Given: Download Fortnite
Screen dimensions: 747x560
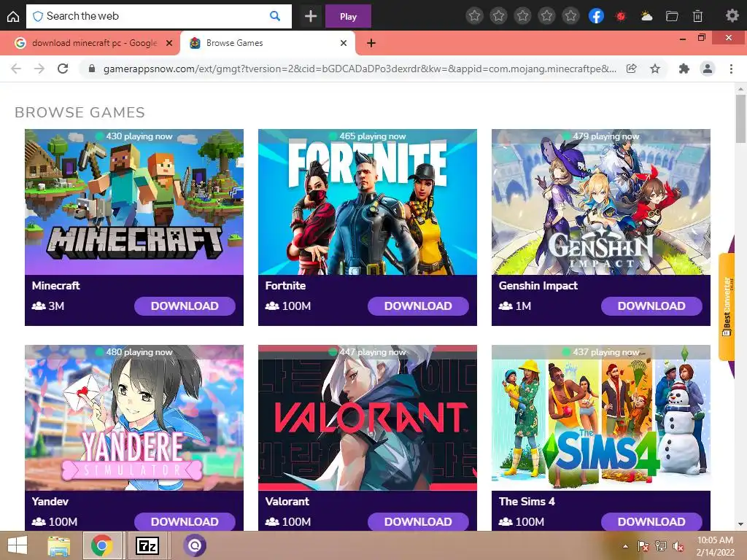Looking at the screenshot, I should tap(418, 306).
